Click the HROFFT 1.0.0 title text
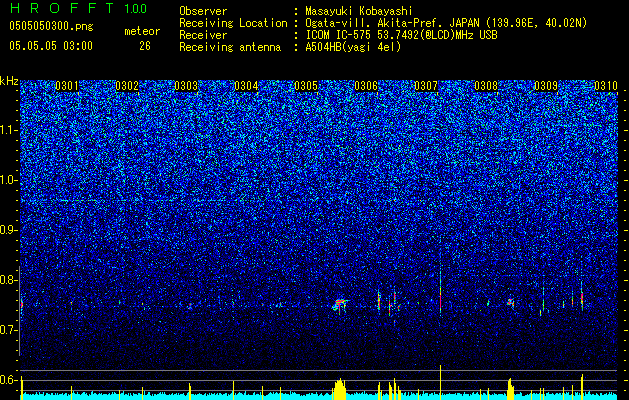 [78, 8]
